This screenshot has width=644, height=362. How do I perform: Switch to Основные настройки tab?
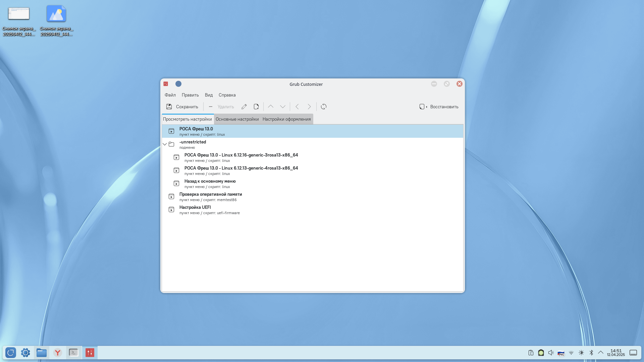tap(237, 119)
